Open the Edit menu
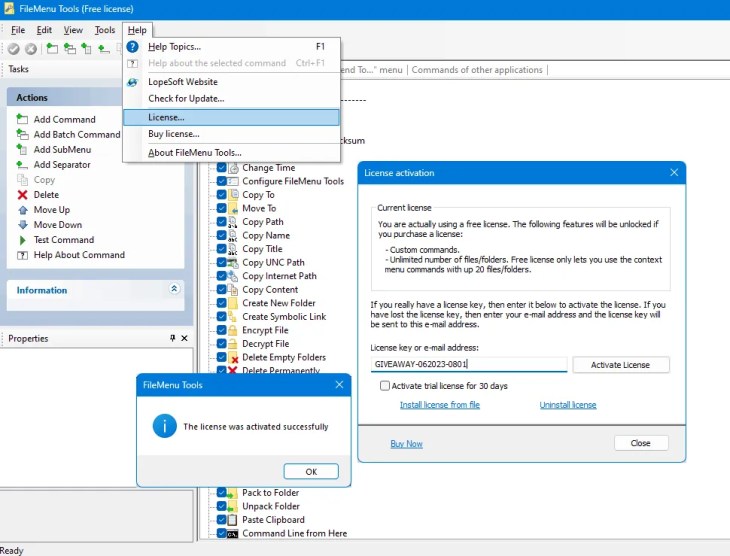 click(44, 30)
